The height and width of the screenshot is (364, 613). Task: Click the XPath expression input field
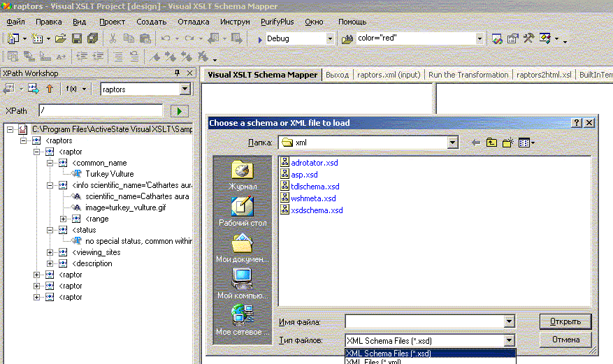(x=101, y=110)
